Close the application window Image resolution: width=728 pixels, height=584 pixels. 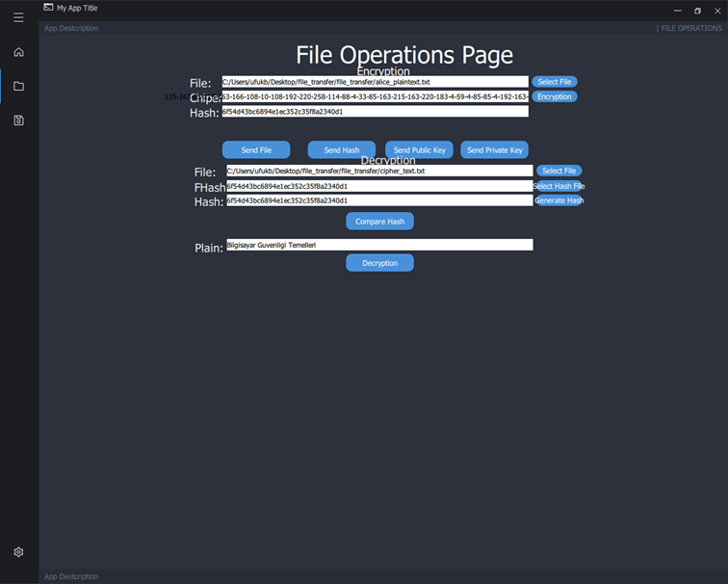coord(717,11)
